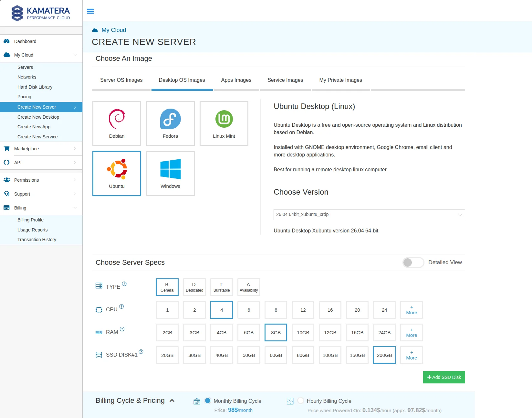
Task: Show more SSD disk sizes
Action: pos(412,355)
